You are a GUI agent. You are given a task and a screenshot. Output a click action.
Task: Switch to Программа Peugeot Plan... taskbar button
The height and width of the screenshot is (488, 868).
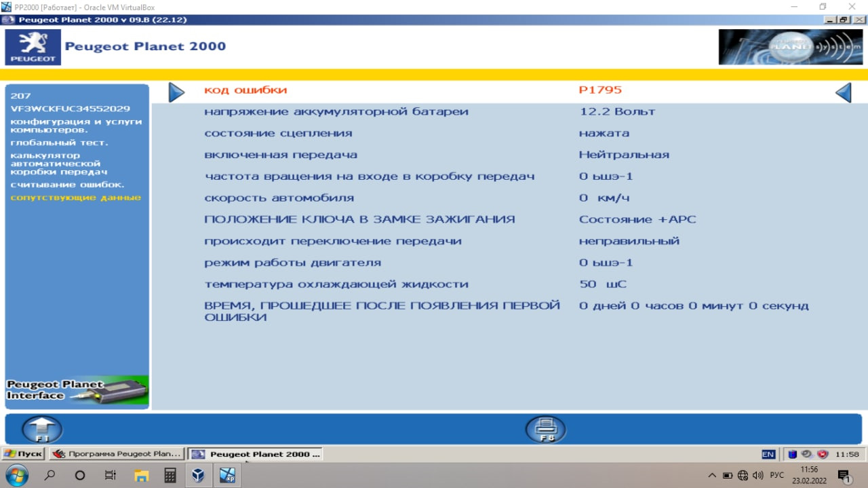point(117,454)
